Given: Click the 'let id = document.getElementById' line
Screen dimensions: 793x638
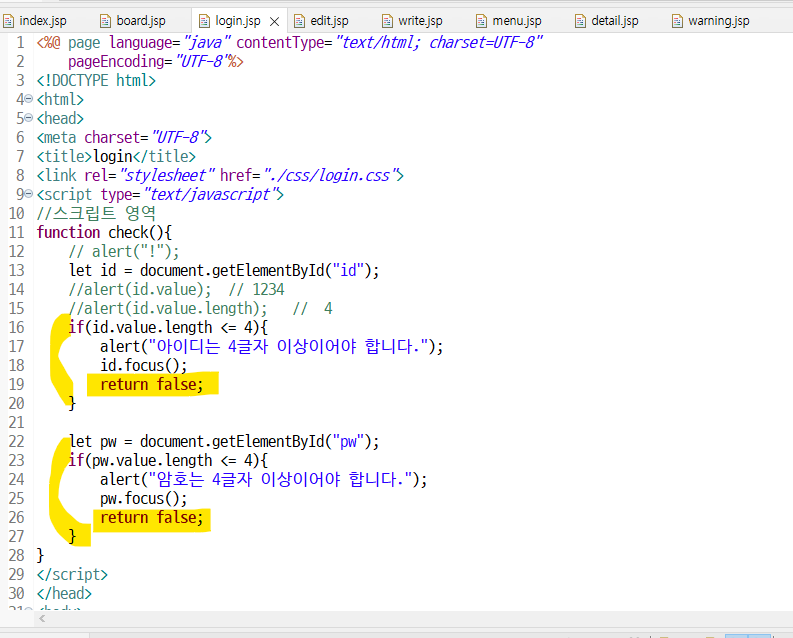Looking at the screenshot, I should (x=224, y=270).
